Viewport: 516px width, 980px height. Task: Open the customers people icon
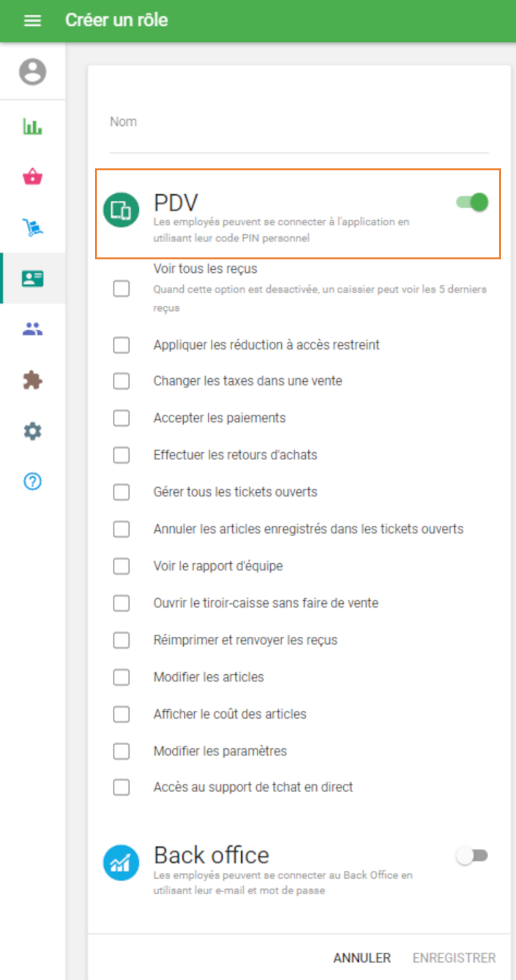(32, 329)
